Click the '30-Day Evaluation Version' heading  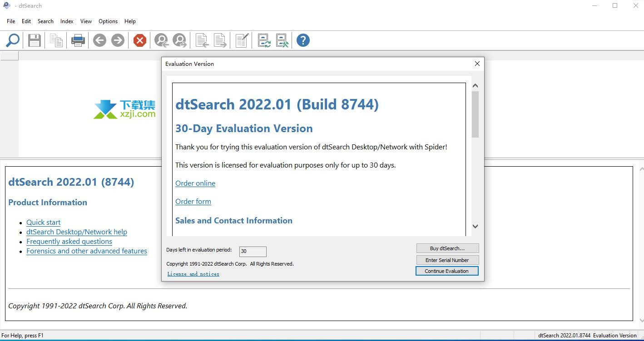point(244,128)
